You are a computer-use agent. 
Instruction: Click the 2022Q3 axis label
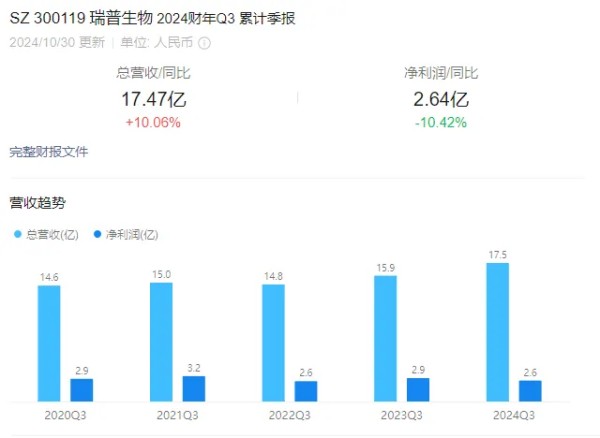pos(290,415)
